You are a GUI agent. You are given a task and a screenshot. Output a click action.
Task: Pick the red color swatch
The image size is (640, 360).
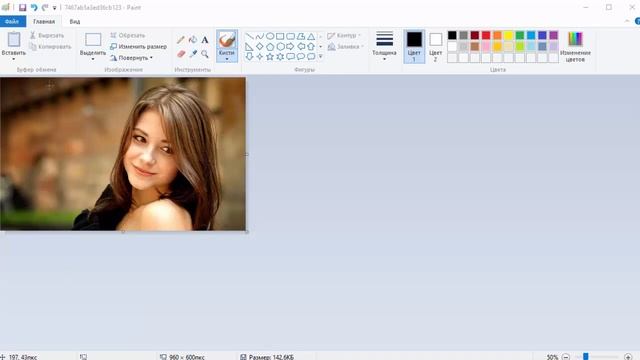(x=486, y=36)
